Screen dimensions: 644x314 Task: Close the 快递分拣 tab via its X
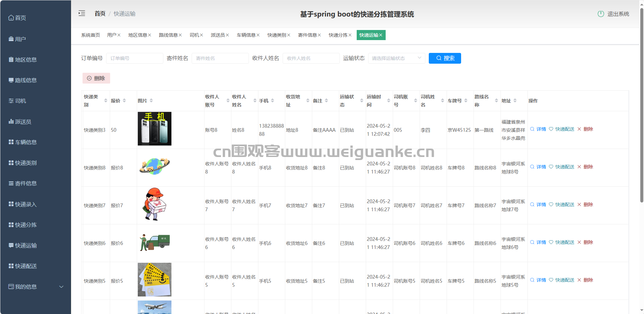point(350,35)
